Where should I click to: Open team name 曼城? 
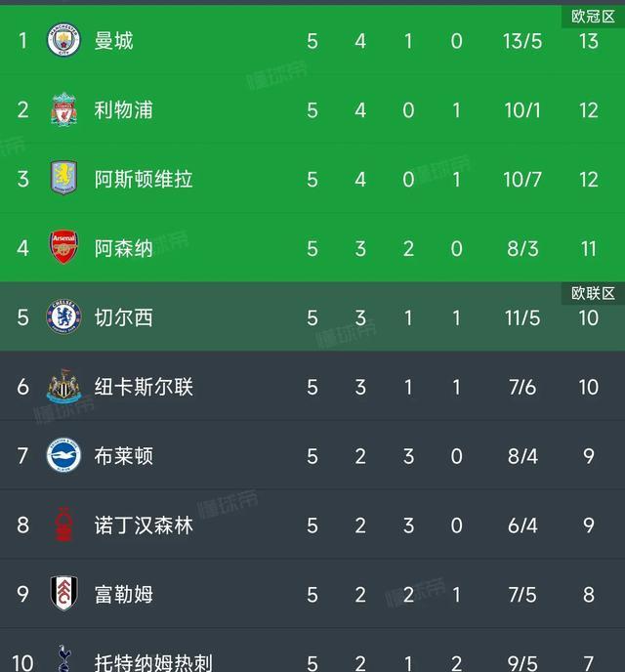[114, 40]
